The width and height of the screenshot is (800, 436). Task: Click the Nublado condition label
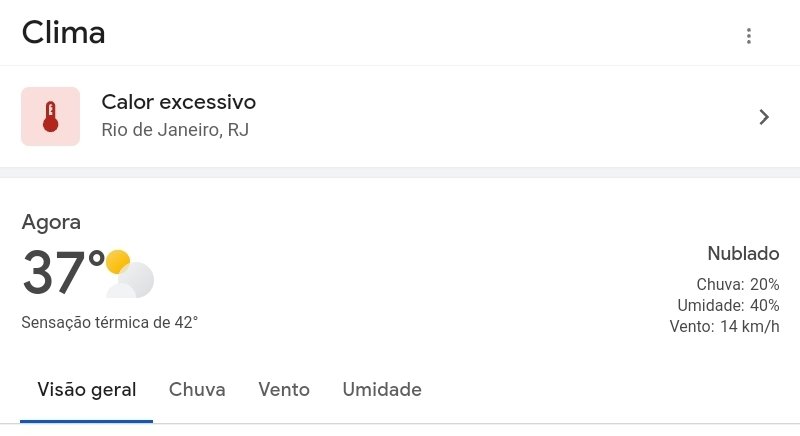pyautogui.click(x=743, y=253)
